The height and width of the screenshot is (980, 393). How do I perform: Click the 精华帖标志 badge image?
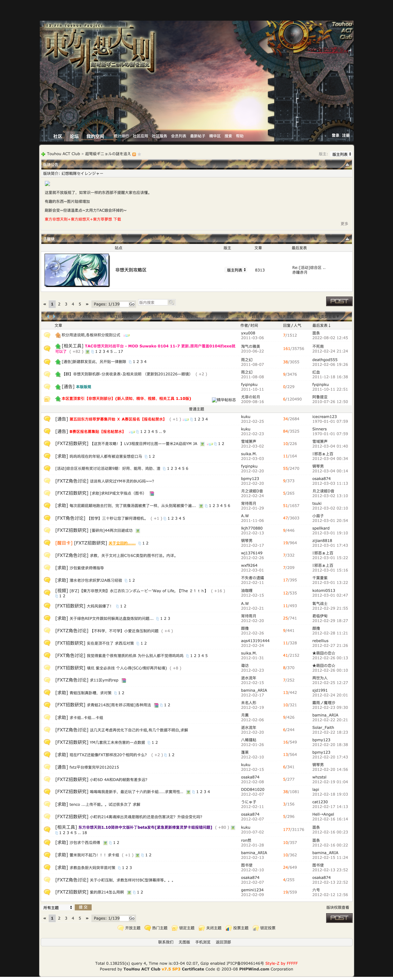point(224,400)
